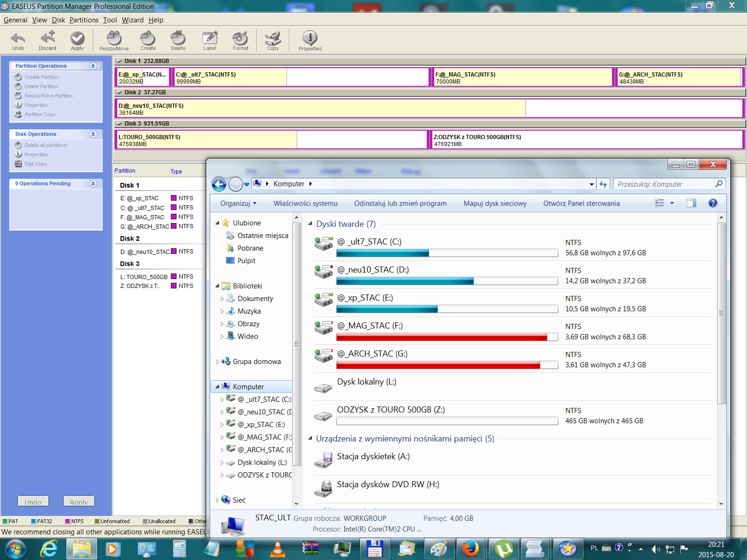The width and height of the screenshot is (747, 560).
Task: Click Otwórz Panel sterowania button
Action: 581,203
